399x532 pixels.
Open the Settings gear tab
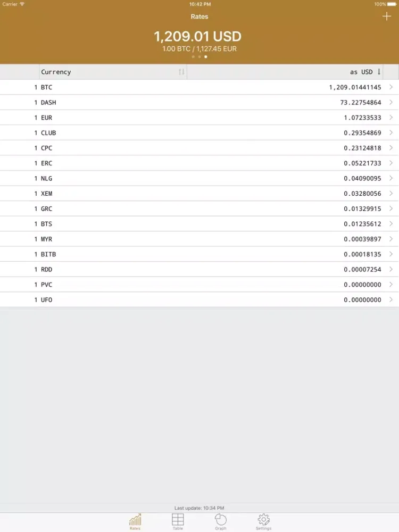(x=263, y=521)
